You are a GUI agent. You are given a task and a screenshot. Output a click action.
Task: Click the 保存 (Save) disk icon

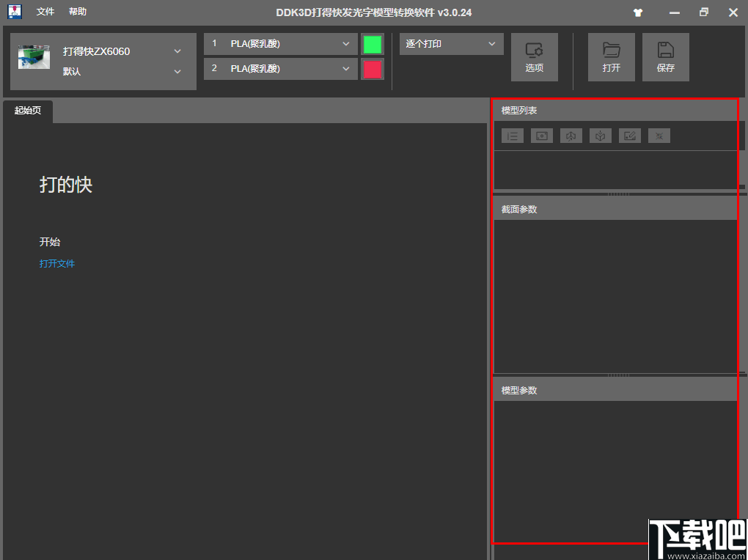click(x=665, y=56)
